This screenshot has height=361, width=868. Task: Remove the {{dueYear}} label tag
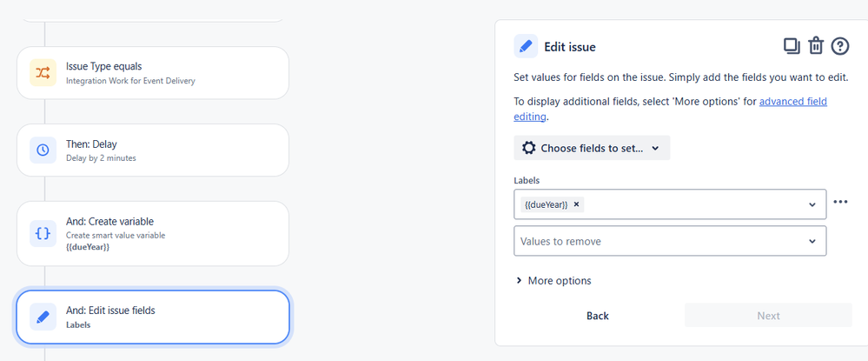click(576, 204)
